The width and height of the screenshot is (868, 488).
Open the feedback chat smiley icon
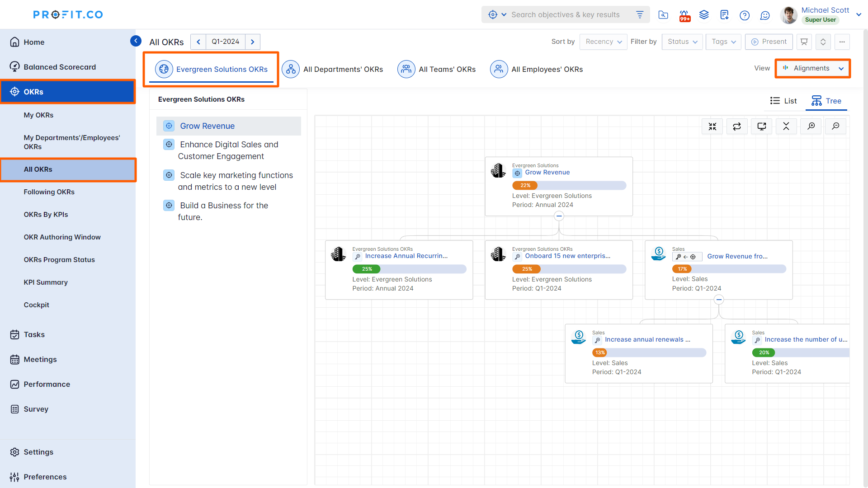tap(765, 15)
